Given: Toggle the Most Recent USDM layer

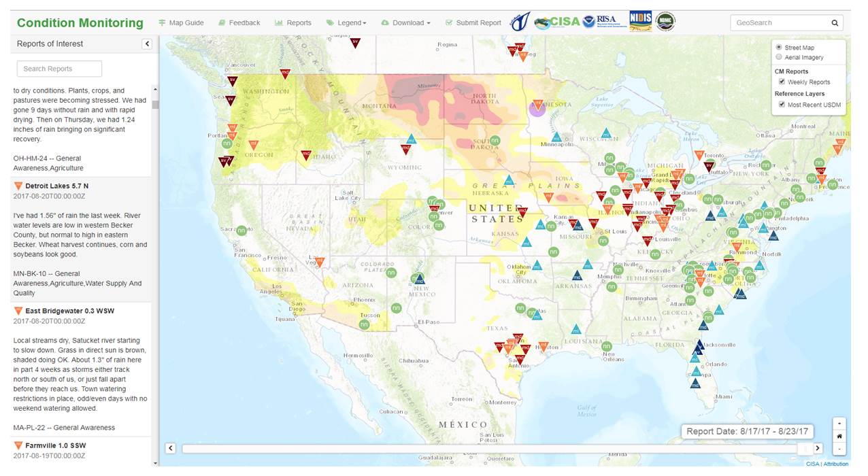Looking at the screenshot, I should 782,105.
